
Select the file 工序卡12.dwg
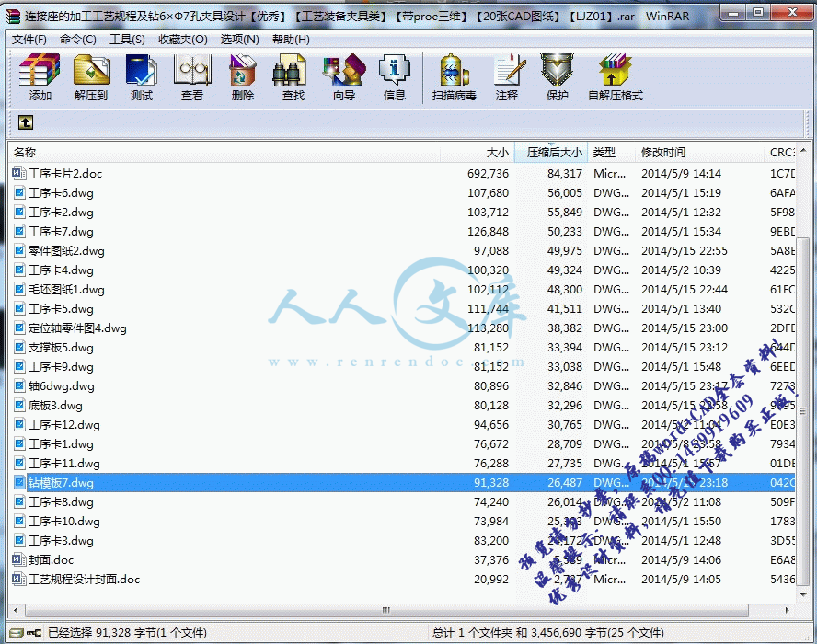click(x=64, y=424)
